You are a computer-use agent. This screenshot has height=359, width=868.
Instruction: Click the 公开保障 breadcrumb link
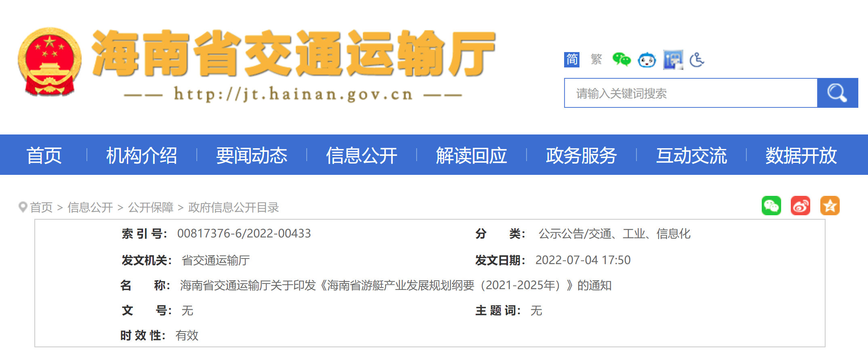pos(150,208)
